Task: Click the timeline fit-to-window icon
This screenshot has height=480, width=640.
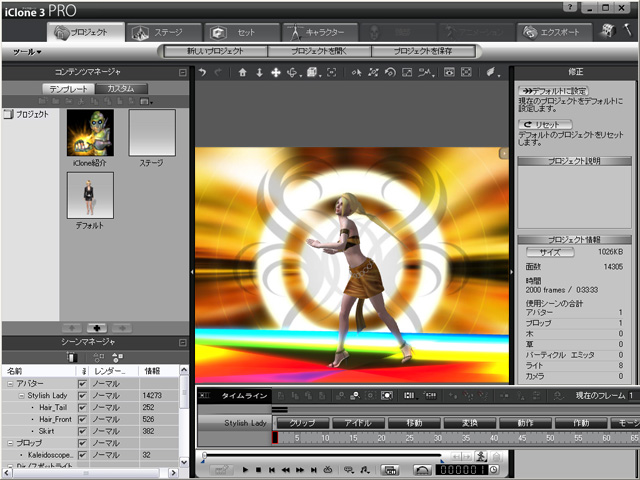Action: tap(387, 396)
